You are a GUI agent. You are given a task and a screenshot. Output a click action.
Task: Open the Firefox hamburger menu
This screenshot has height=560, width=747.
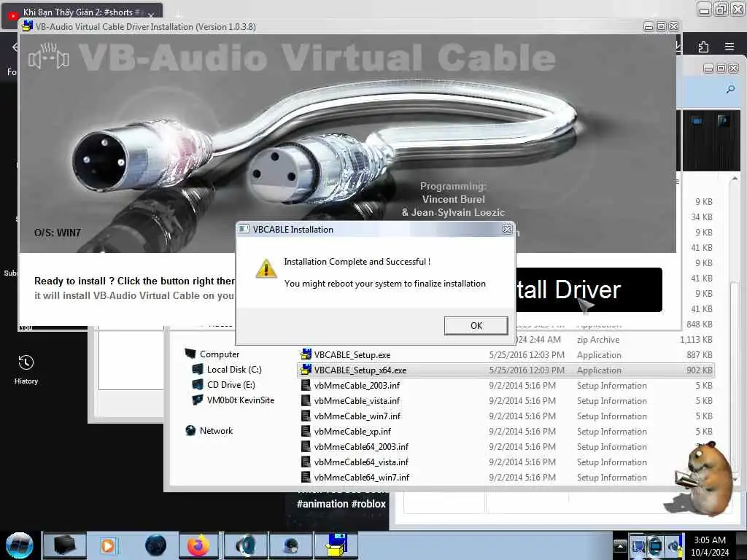pos(729,46)
